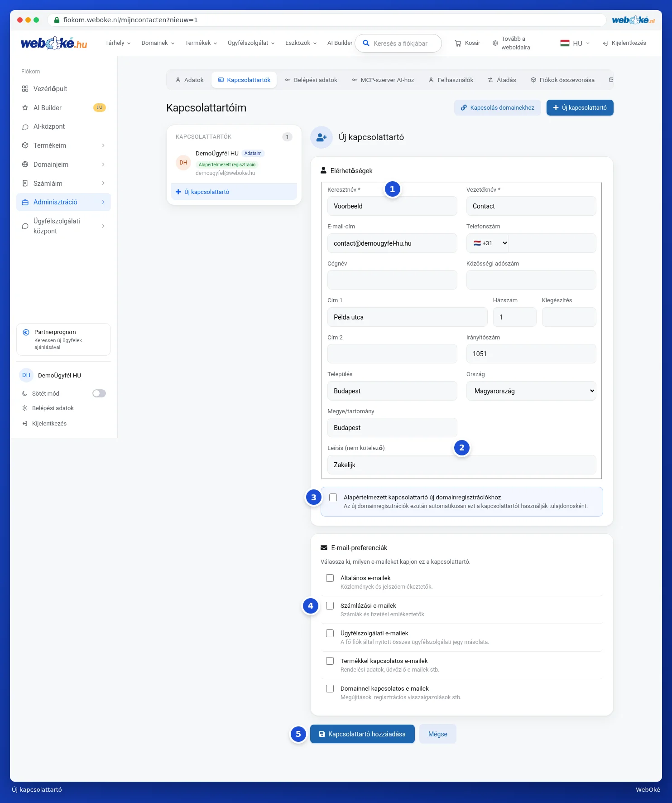Expand the Domainek menu

(158, 43)
